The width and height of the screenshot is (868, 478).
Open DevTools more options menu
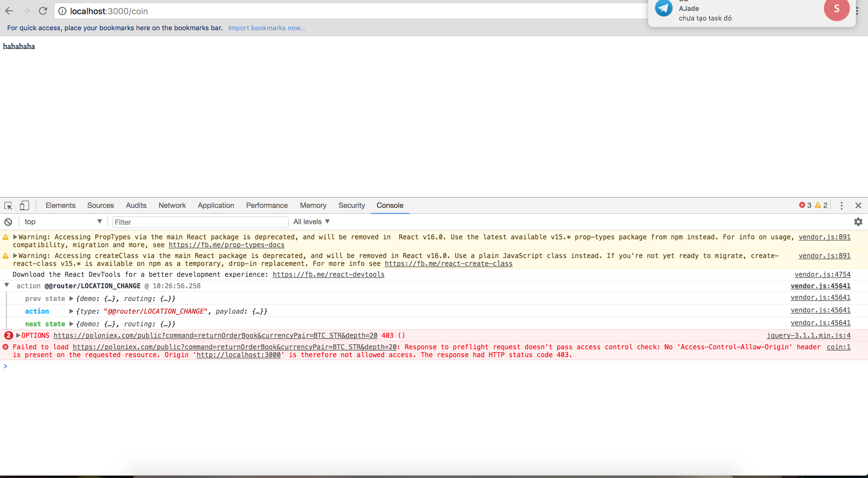pyautogui.click(x=841, y=206)
